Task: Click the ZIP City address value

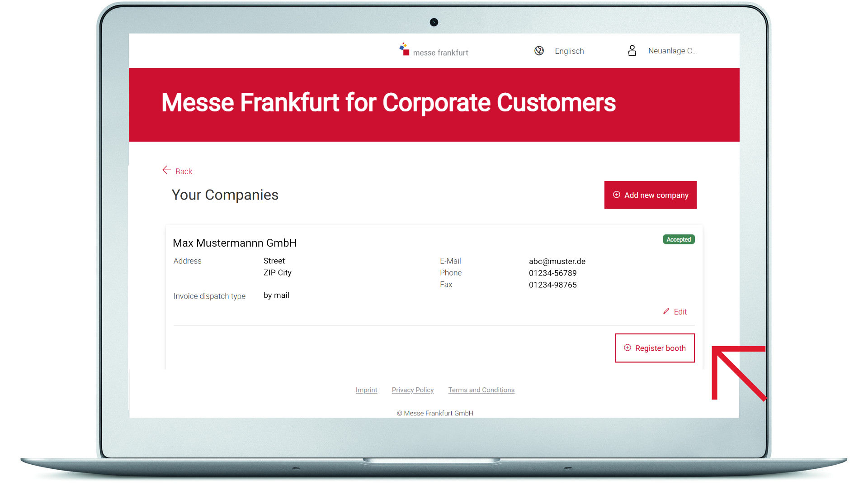Action: [x=277, y=273]
